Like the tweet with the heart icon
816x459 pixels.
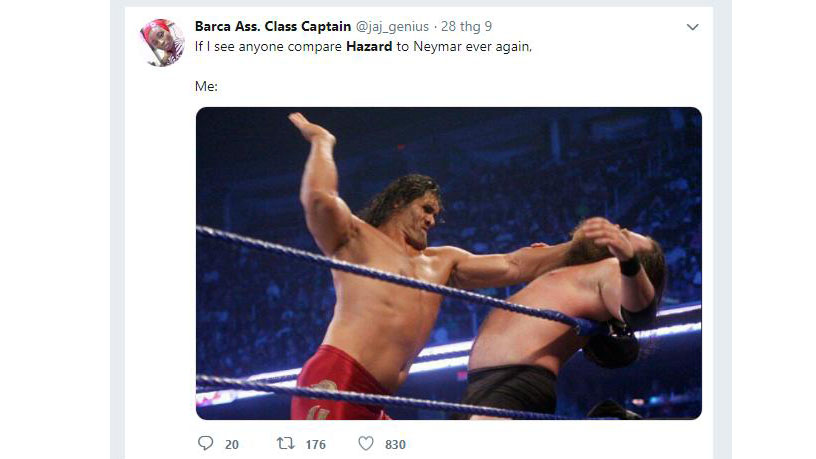coord(366,443)
